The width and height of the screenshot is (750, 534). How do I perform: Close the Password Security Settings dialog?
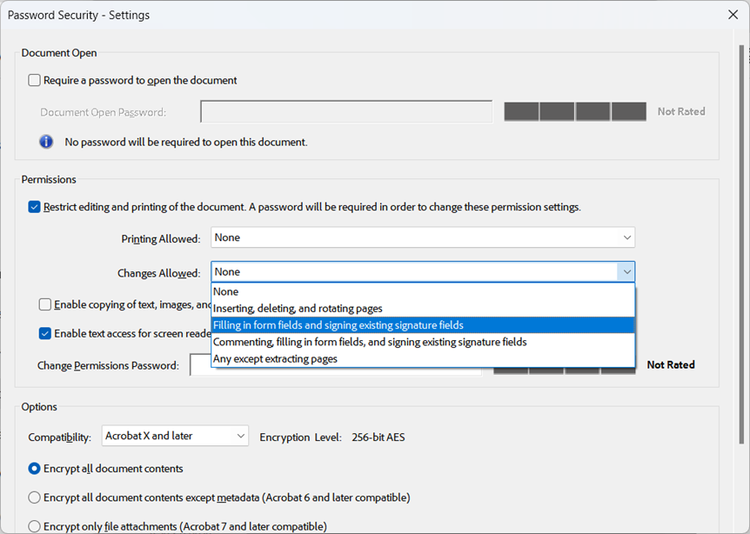[x=734, y=15]
